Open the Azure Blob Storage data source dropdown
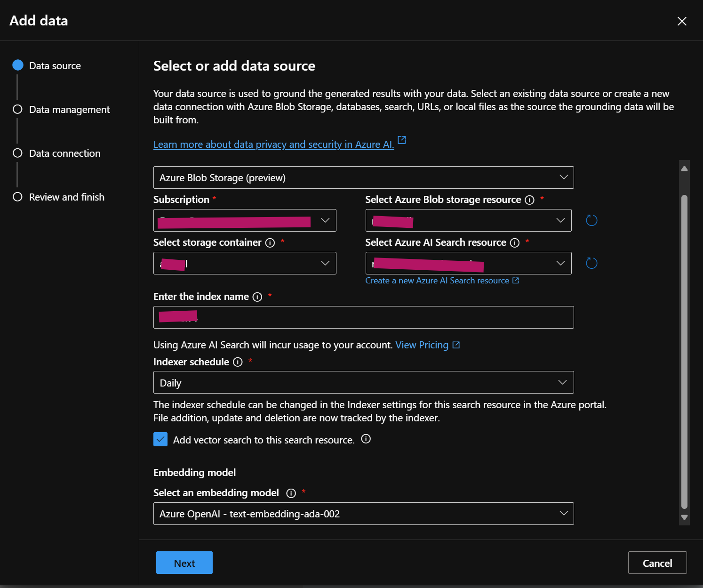This screenshot has height=588, width=703. [364, 177]
